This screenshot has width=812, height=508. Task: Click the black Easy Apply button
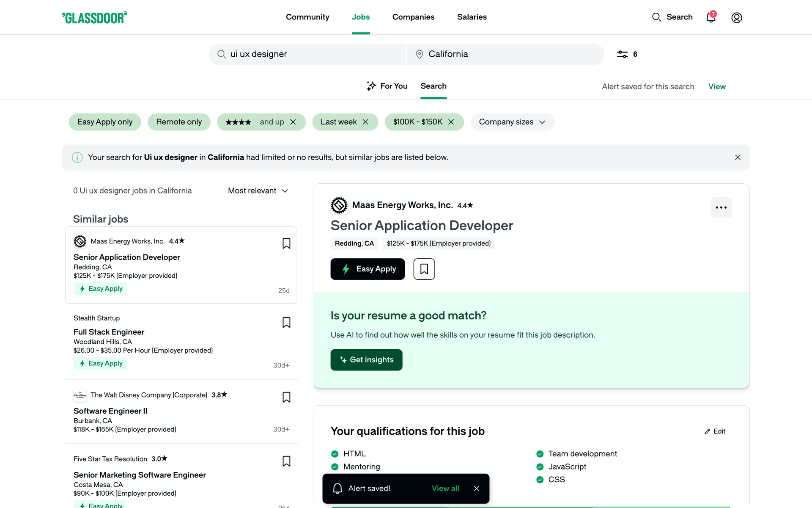(368, 269)
